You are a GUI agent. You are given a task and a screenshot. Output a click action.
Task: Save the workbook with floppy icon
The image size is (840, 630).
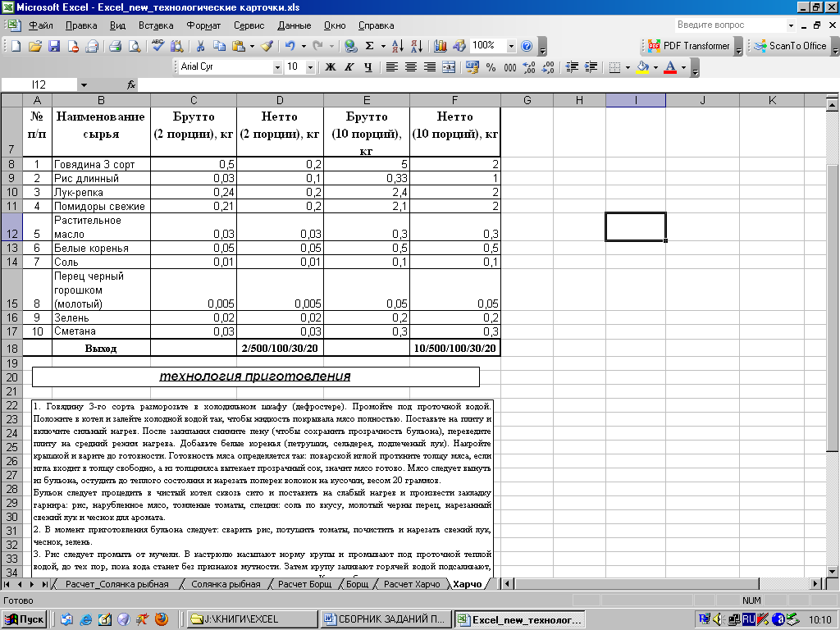click(54, 46)
